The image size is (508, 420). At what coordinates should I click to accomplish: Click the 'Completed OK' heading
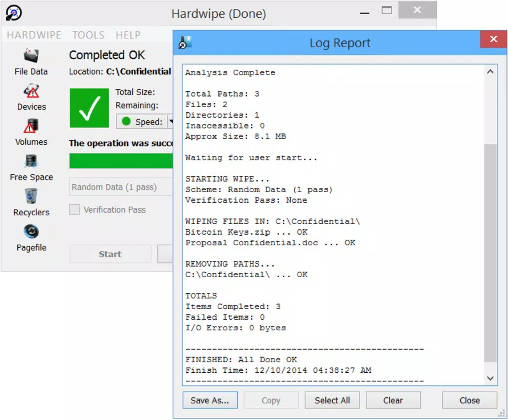107,55
